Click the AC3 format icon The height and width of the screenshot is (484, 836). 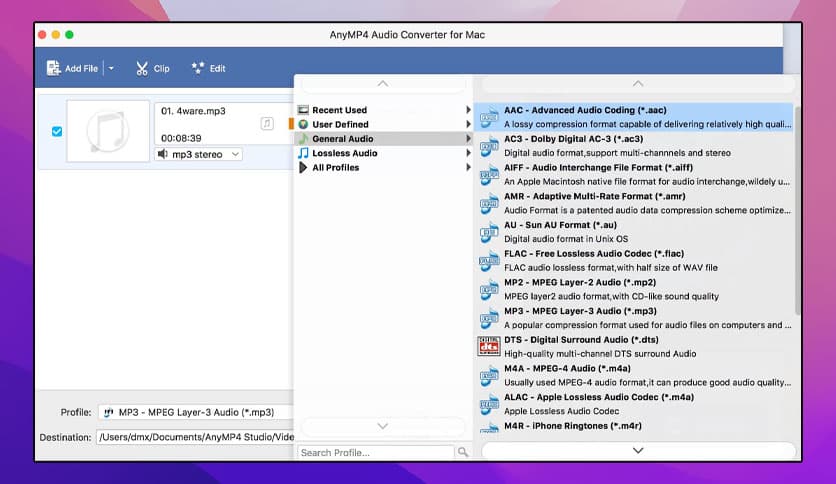488,146
